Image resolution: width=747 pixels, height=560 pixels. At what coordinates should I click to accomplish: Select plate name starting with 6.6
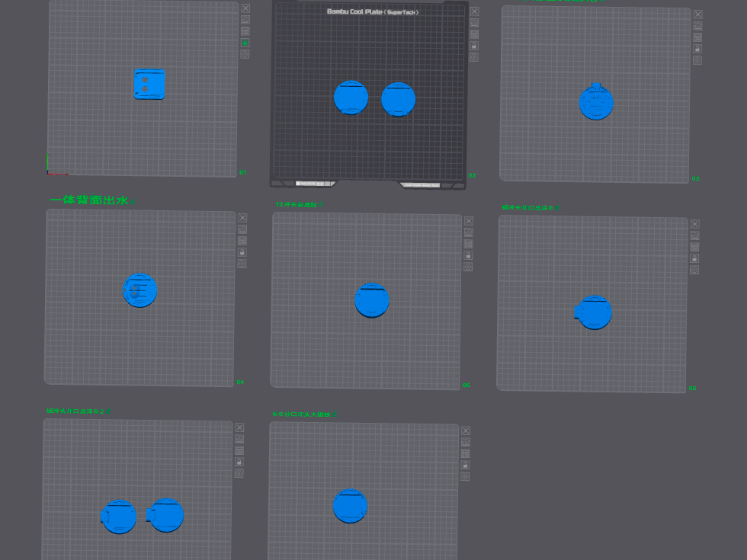point(302,414)
